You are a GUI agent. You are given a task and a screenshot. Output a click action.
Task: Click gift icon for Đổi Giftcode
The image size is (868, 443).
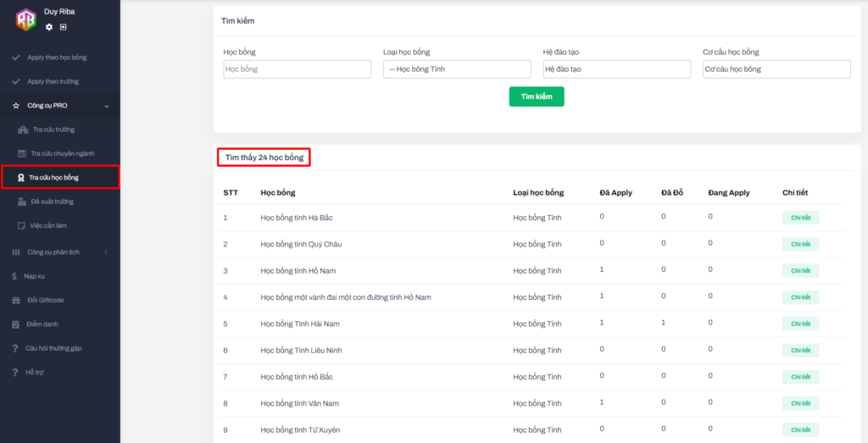[x=15, y=300]
